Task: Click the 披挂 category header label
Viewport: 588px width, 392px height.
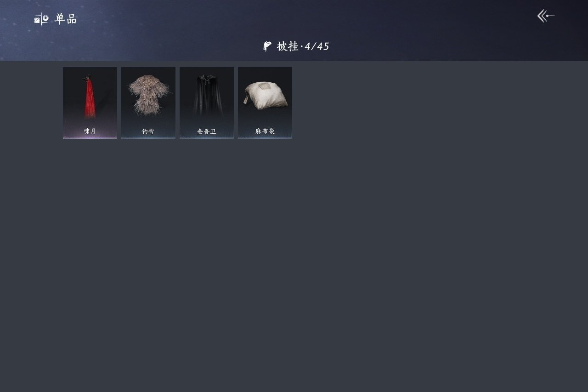Action: pos(288,46)
